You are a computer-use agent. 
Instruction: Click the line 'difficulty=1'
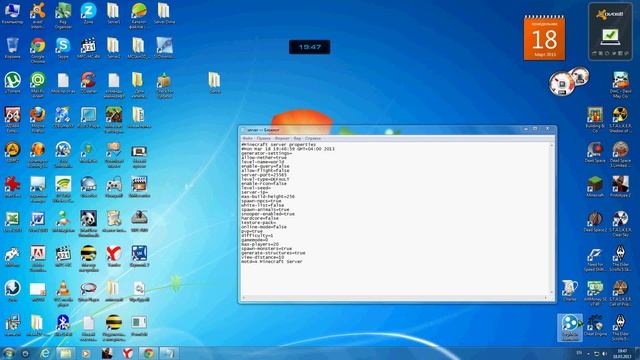257,236
